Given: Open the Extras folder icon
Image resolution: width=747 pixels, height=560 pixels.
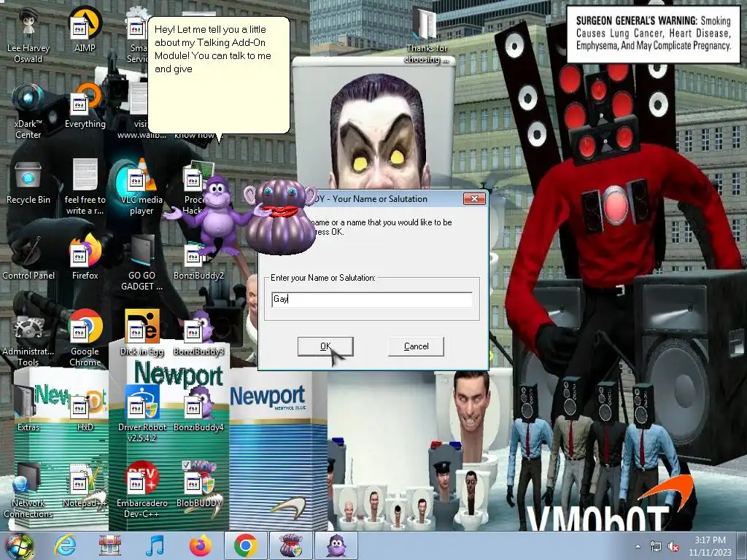Looking at the screenshot, I should (x=28, y=408).
